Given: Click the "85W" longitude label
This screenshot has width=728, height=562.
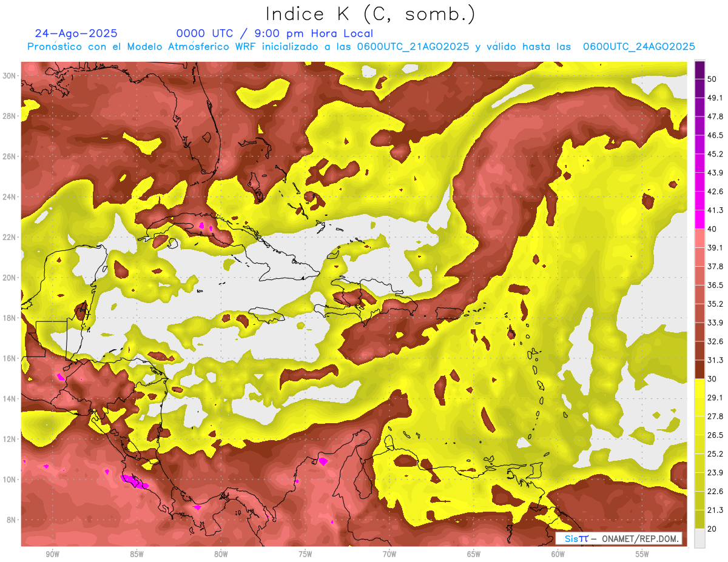Looking at the screenshot, I should [x=136, y=555].
